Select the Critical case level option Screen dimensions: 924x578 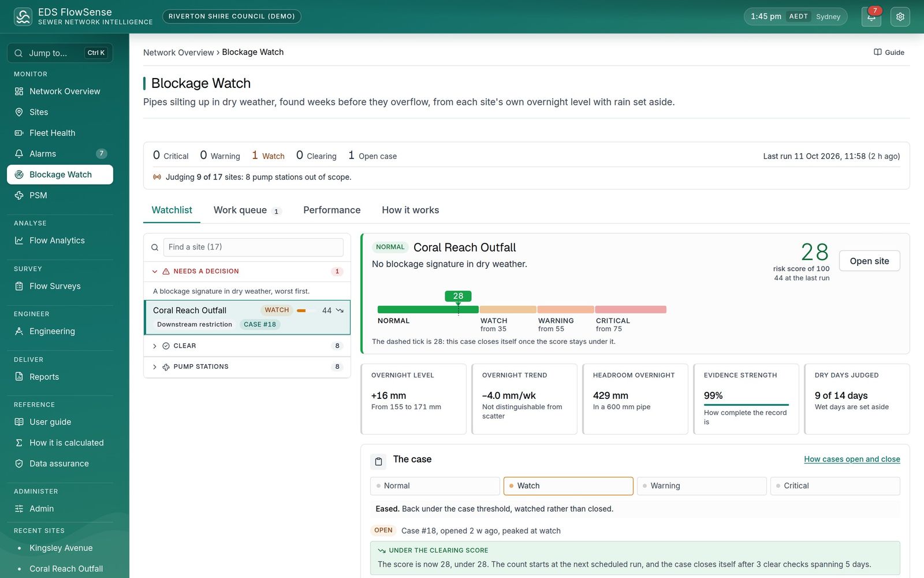pos(835,486)
